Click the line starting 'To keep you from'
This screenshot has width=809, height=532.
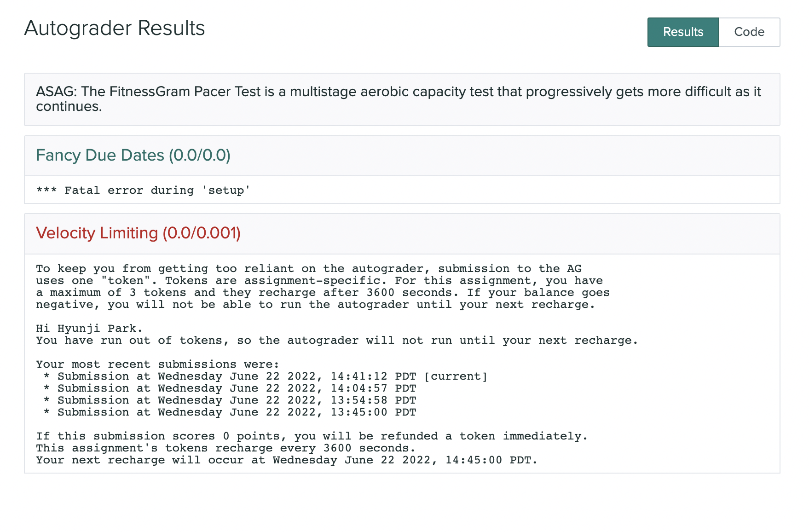308,269
